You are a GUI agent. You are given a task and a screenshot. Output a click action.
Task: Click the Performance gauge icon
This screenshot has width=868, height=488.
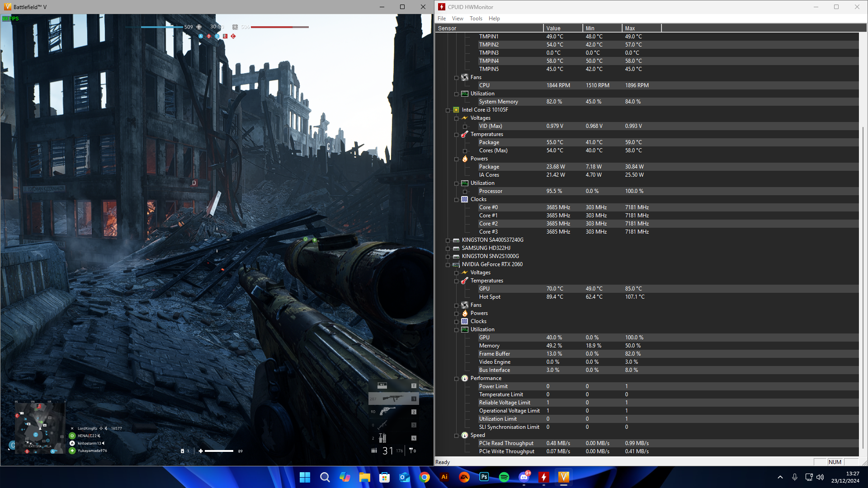point(465,378)
